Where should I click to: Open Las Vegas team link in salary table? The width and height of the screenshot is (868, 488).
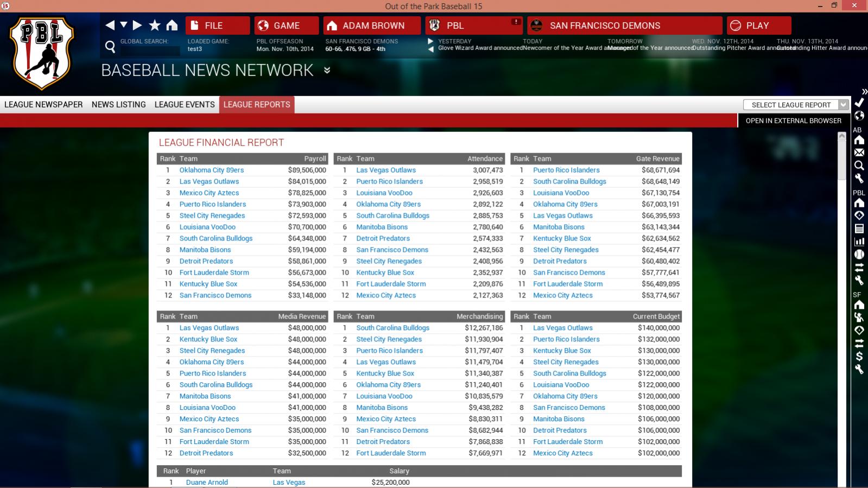point(289,482)
